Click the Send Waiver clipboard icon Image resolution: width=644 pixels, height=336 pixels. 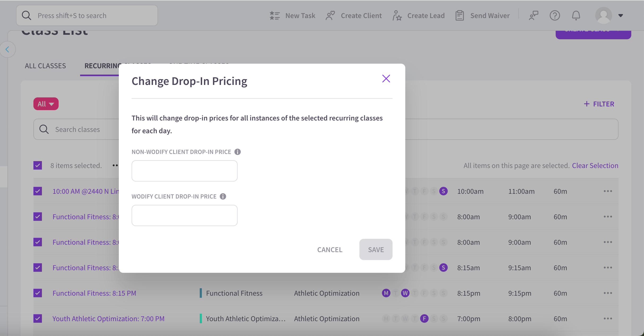point(460,16)
